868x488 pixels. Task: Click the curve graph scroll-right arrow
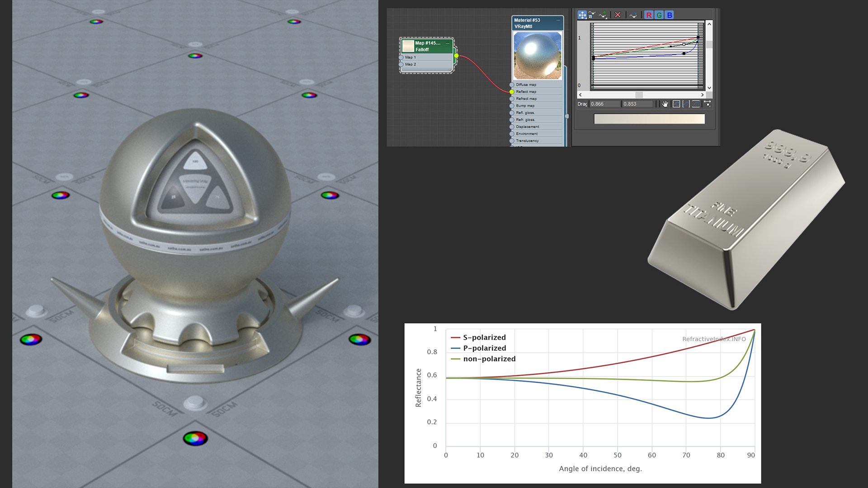[702, 95]
